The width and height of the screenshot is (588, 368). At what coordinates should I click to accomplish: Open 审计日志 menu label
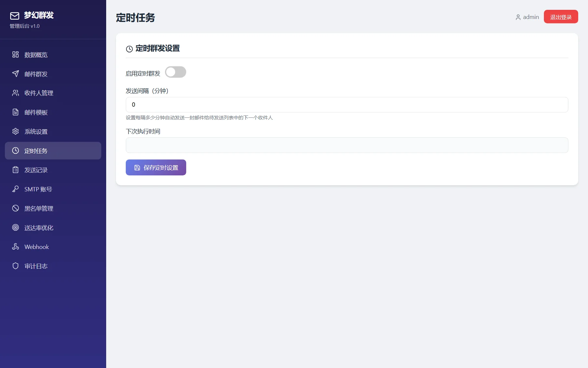tap(36, 266)
